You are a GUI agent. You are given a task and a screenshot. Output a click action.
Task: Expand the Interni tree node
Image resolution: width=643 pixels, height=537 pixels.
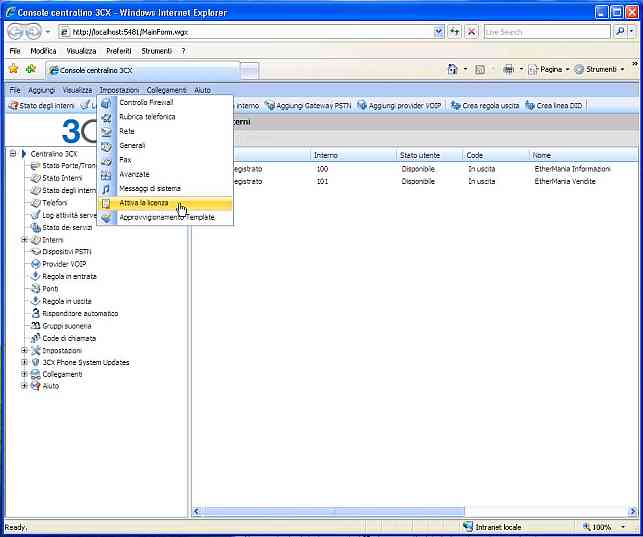(x=24, y=240)
